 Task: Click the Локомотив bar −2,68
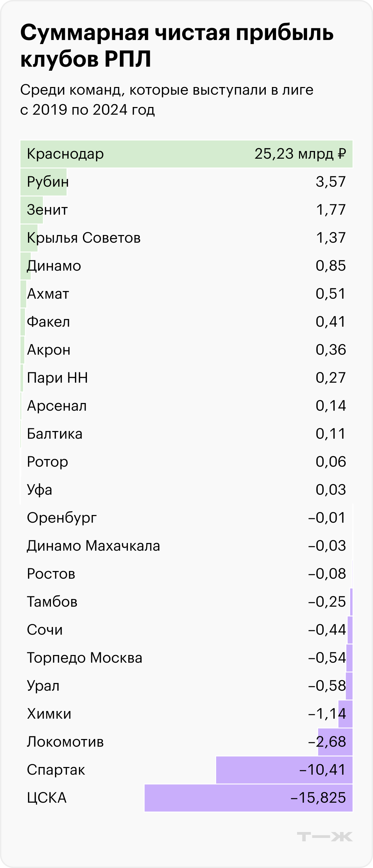pos(335,742)
